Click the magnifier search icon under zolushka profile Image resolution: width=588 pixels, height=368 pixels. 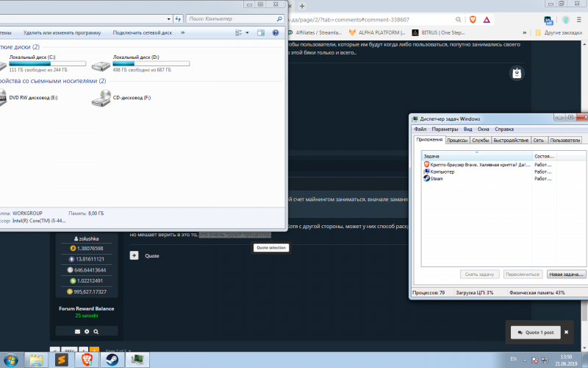96,332
